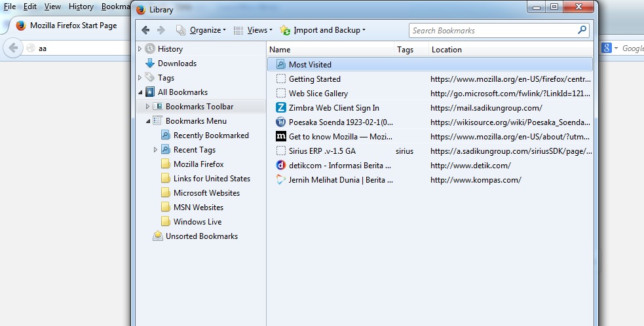Select the Getting Started bookmark
The width and height of the screenshot is (644, 326).
pos(430,79)
